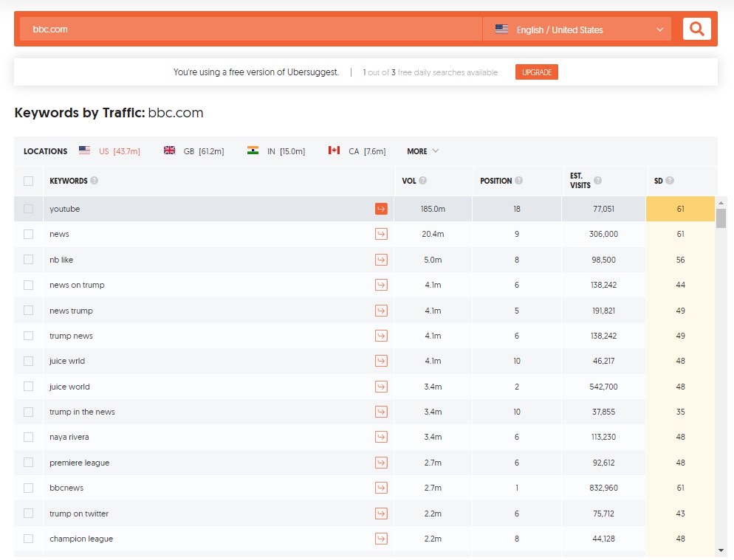Screen dimensions: 734x560
Task: Choose the CA location tab
Action: coord(357,151)
